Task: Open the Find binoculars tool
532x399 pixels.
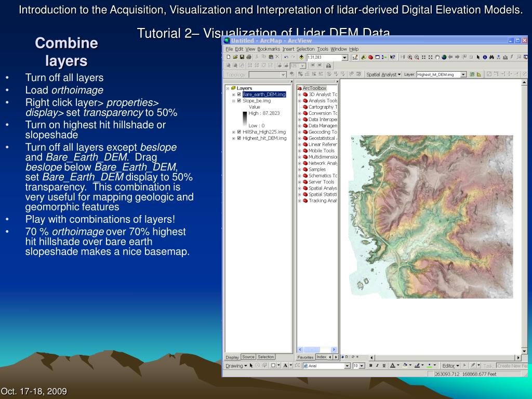Action: [x=491, y=57]
